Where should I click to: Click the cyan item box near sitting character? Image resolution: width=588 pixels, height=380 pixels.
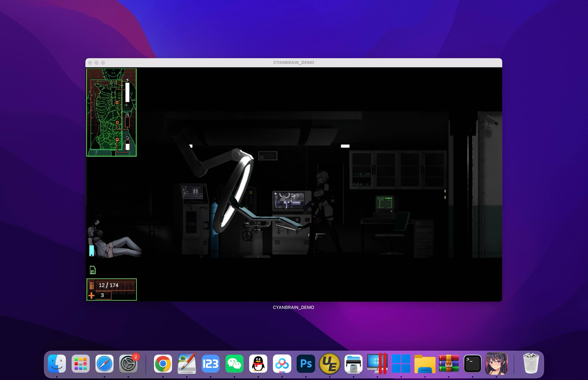pos(92,250)
